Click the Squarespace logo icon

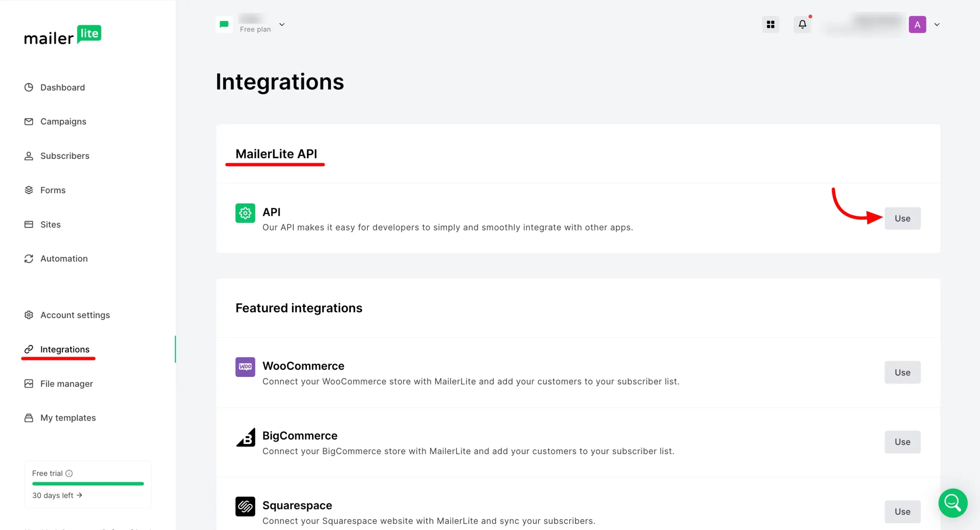point(245,506)
